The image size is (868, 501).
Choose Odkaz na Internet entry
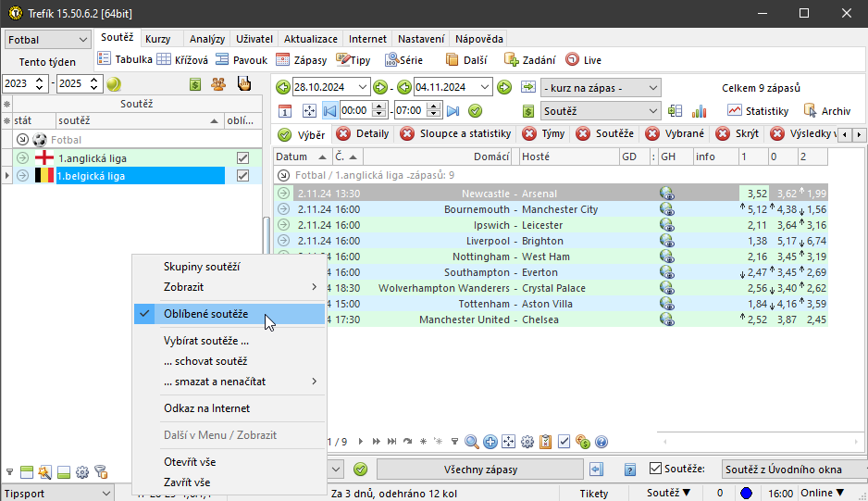tap(206, 408)
